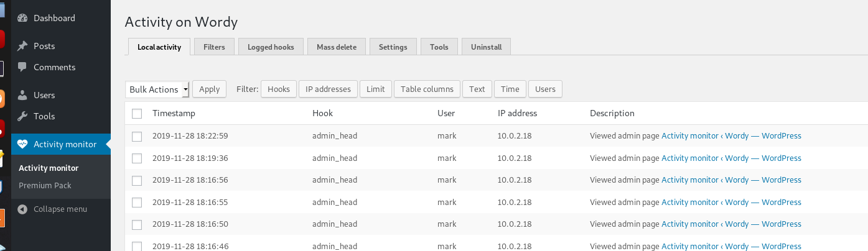This screenshot has height=251, width=868.
Task: Click the Activity monitor heartbeat icon
Action: point(22,144)
